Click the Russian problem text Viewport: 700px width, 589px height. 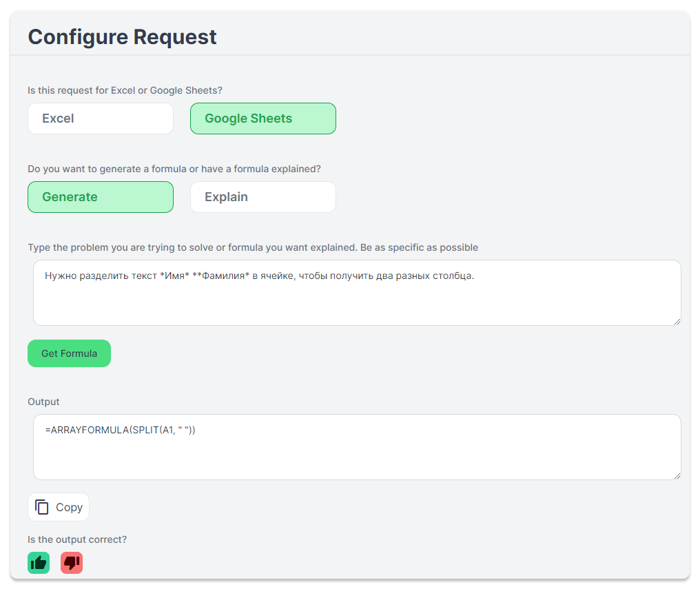(260, 276)
